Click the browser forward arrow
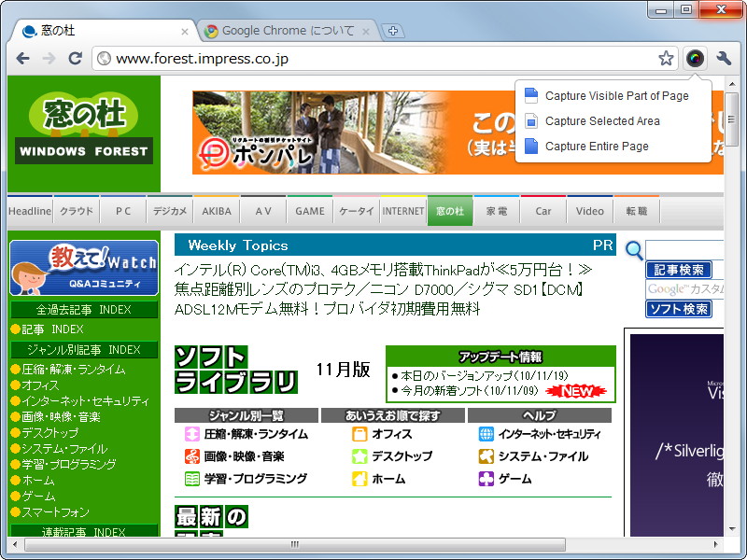The image size is (747, 560). click(x=49, y=59)
